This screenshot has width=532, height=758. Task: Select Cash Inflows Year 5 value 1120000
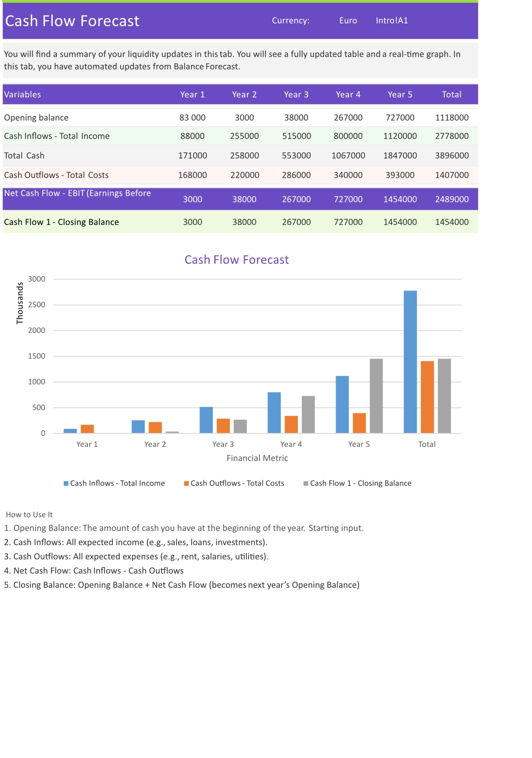[x=400, y=136]
